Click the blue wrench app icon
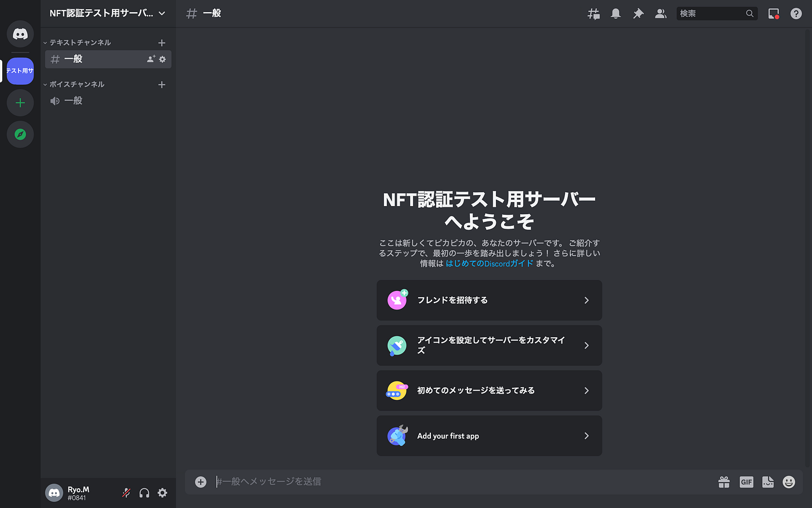This screenshot has height=508, width=812. [397, 435]
